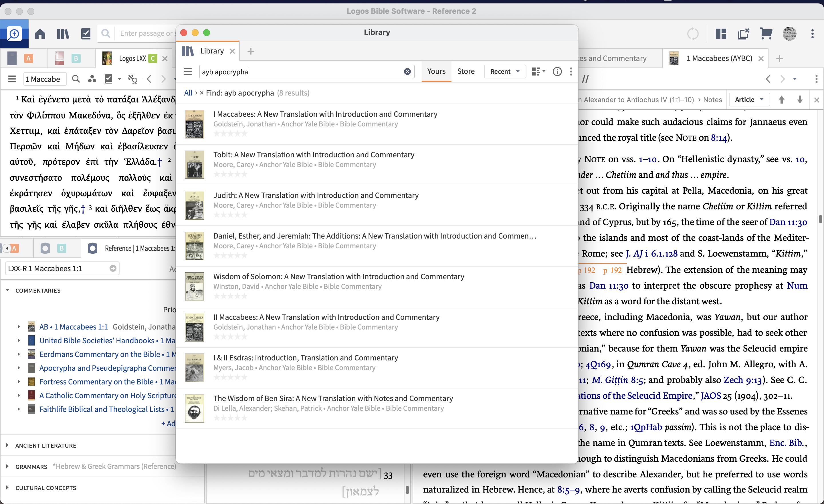Open the shopping cart store icon
Viewport: 824px width, 504px height.
click(x=766, y=33)
